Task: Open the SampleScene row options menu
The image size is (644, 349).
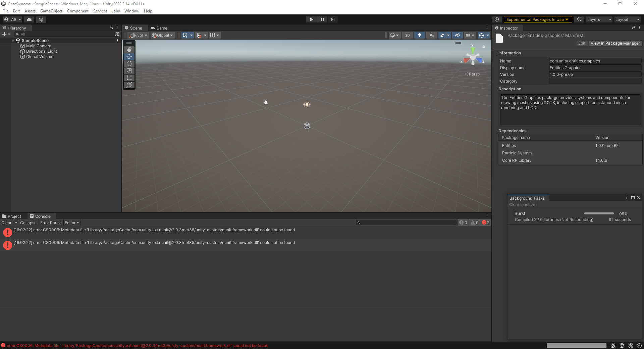Action: pos(117,41)
